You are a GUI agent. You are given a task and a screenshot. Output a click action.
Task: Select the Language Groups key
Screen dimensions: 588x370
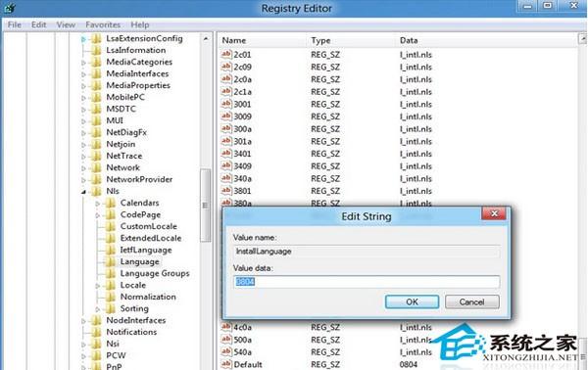(x=155, y=273)
